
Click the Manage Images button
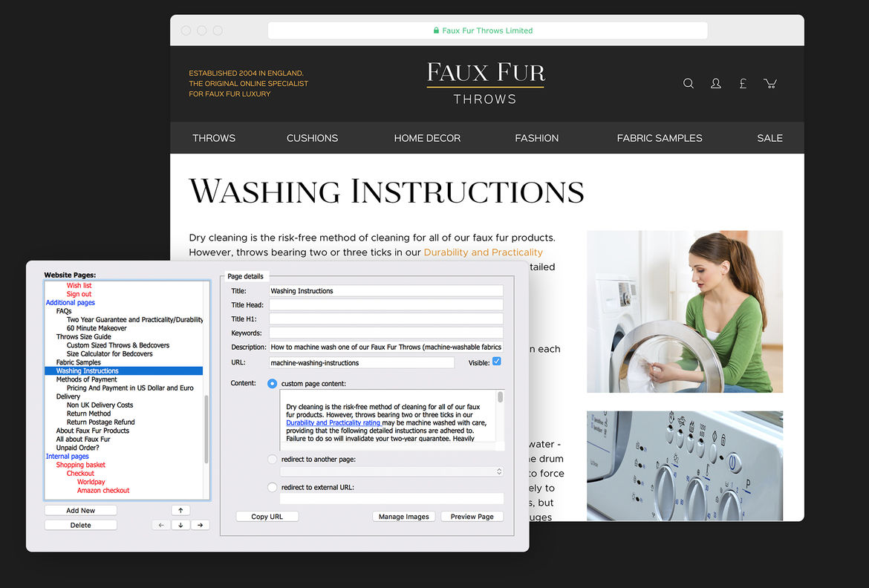click(x=403, y=517)
